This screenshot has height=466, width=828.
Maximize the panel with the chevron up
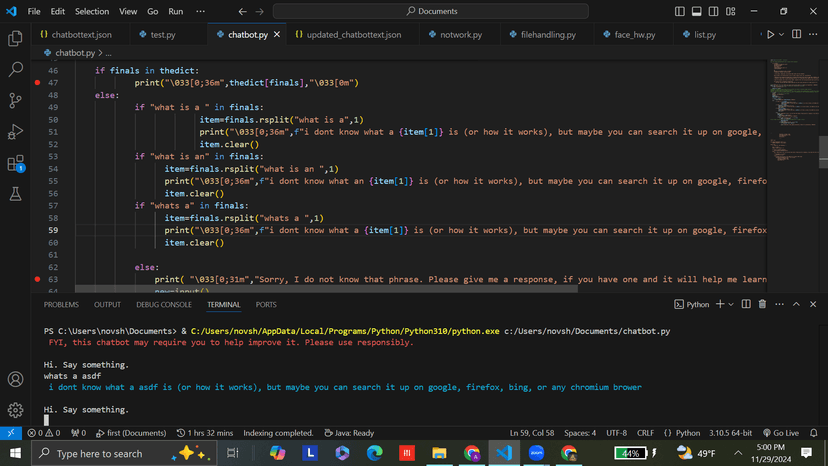click(x=797, y=304)
